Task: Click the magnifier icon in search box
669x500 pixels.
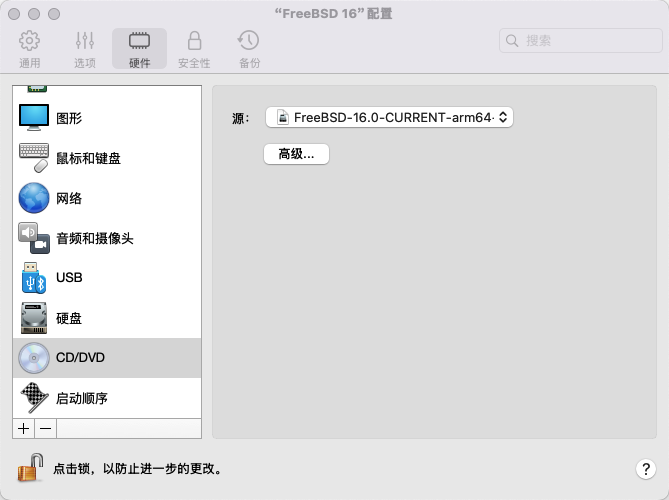Action: click(x=512, y=41)
